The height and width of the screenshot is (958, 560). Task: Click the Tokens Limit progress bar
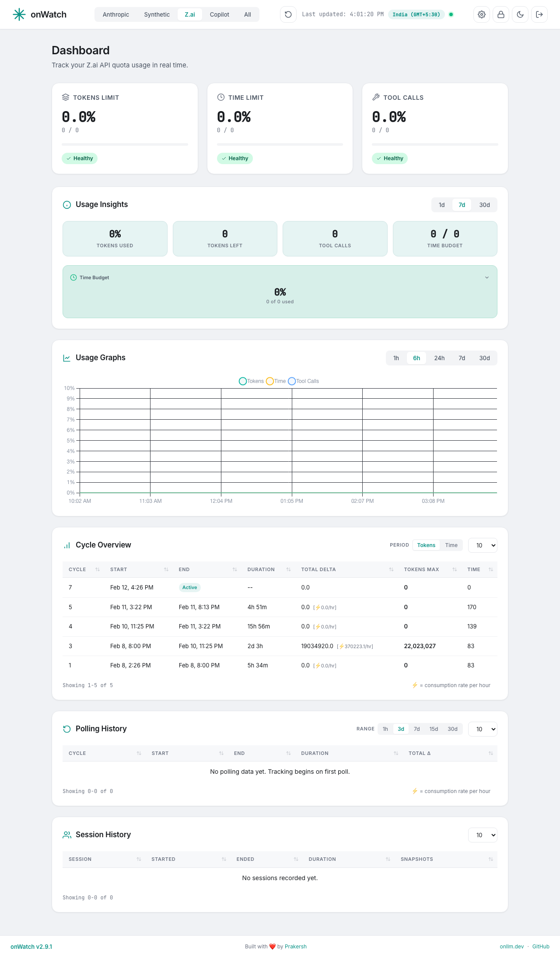tap(125, 144)
